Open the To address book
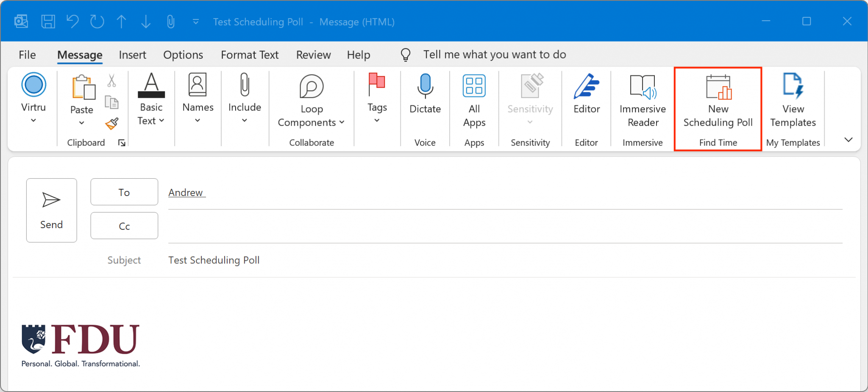 click(x=124, y=192)
